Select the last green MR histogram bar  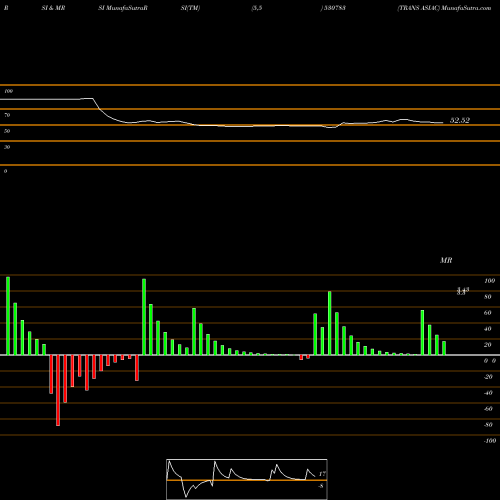click(x=444, y=348)
